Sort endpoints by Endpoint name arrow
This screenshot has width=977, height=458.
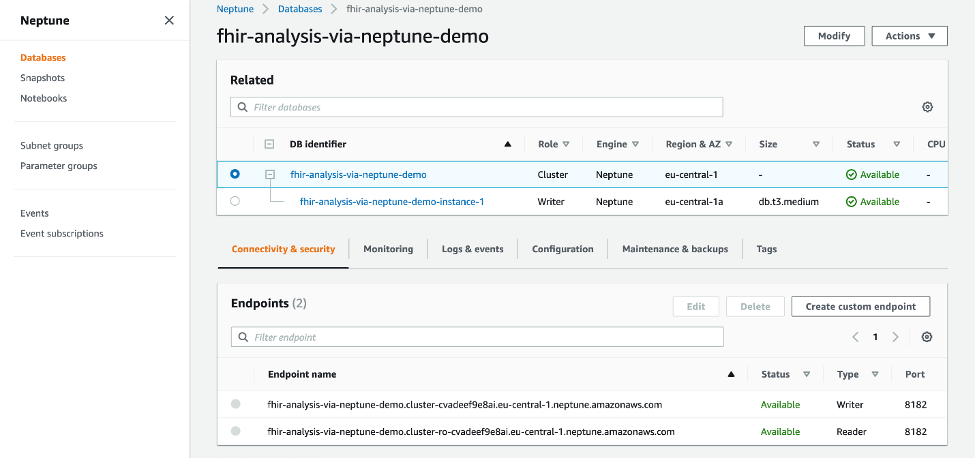pyautogui.click(x=731, y=375)
